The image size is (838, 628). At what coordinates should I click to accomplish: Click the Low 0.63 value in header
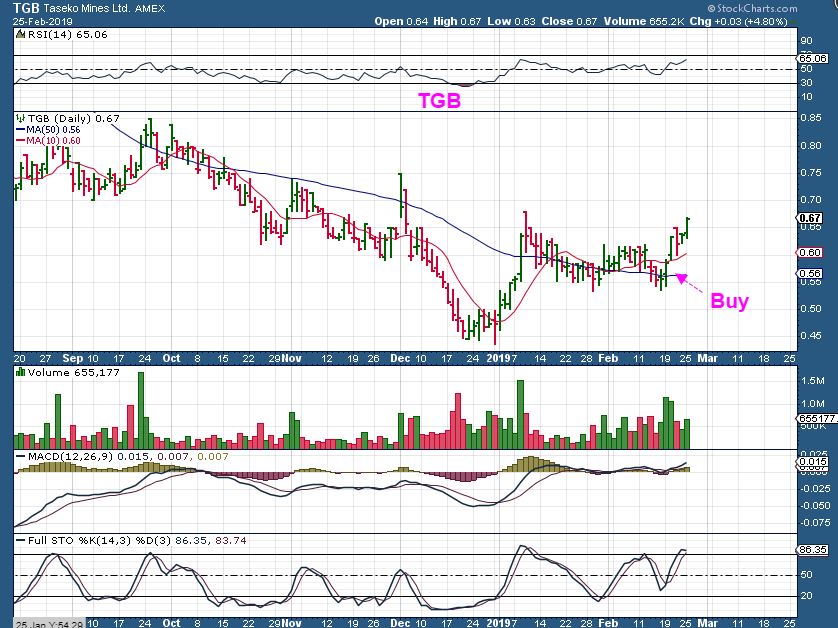pyautogui.click(x=511, y=21)
